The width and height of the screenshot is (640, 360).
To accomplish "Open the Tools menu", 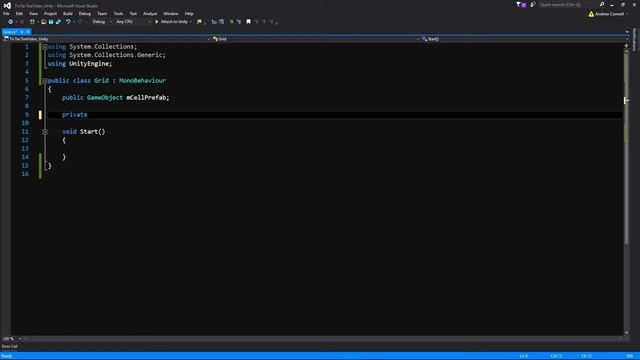I will click(x=118, y=13).
